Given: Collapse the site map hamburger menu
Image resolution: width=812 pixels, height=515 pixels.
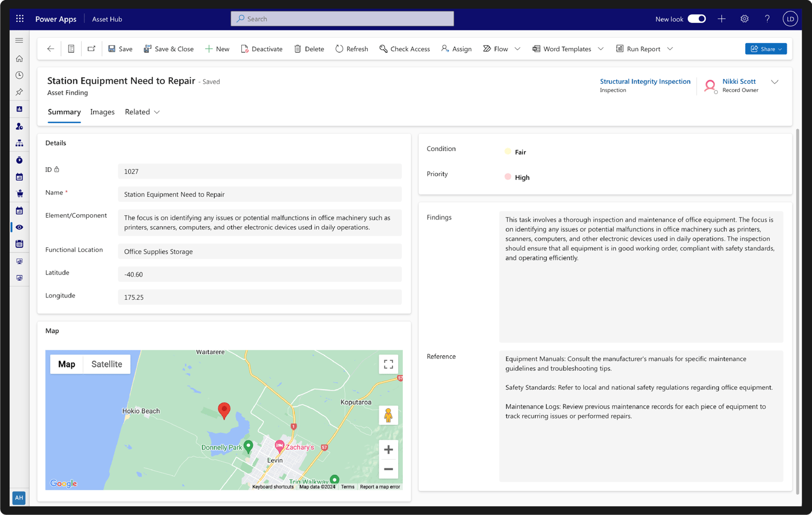Looking at the screenshot, I should pos(20,41).
